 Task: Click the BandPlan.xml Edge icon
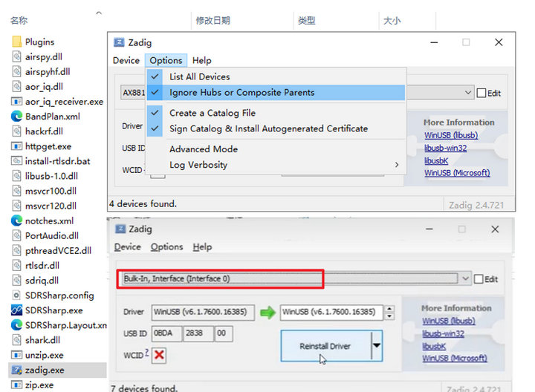pos(16,117)
